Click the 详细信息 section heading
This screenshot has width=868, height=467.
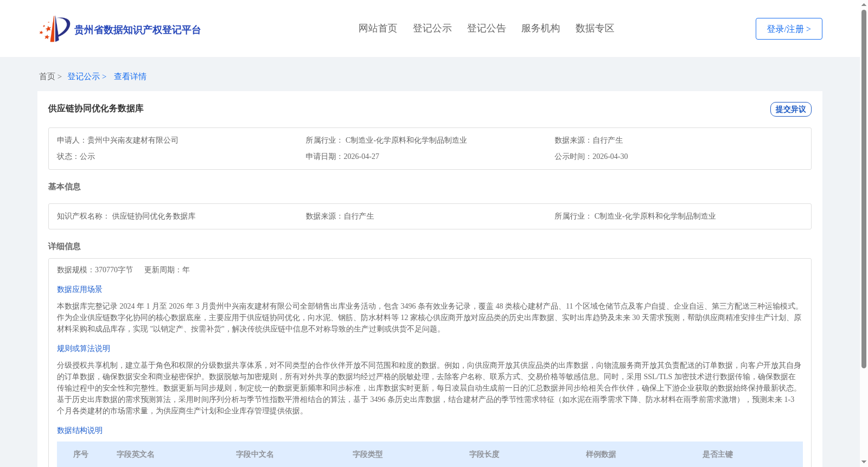click(64, 246)
